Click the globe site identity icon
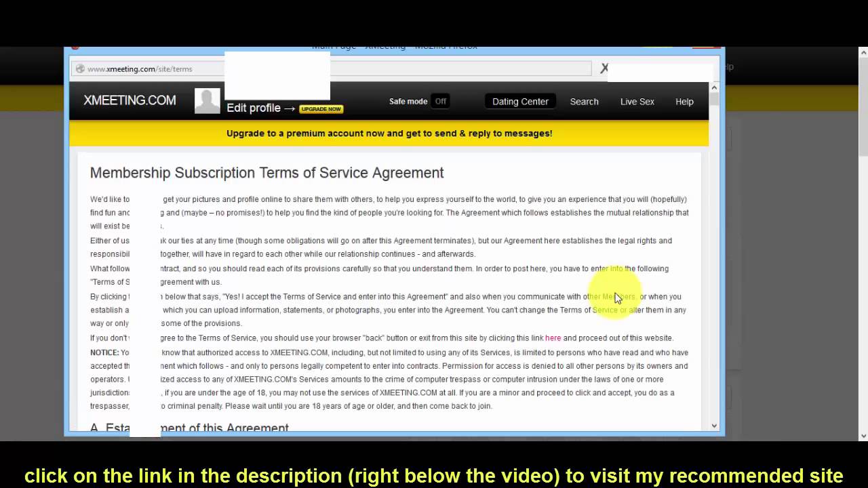This screenshot has height=488, width=868. (80, 68)
